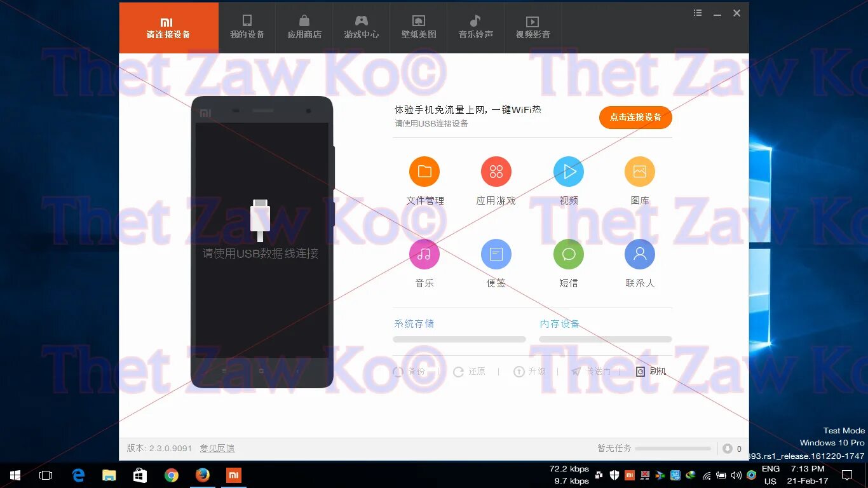Open the 应用游戏 apps and games icon
This screenshot has height=488, width=868.
pyautogui.click(x=496, y=172)
